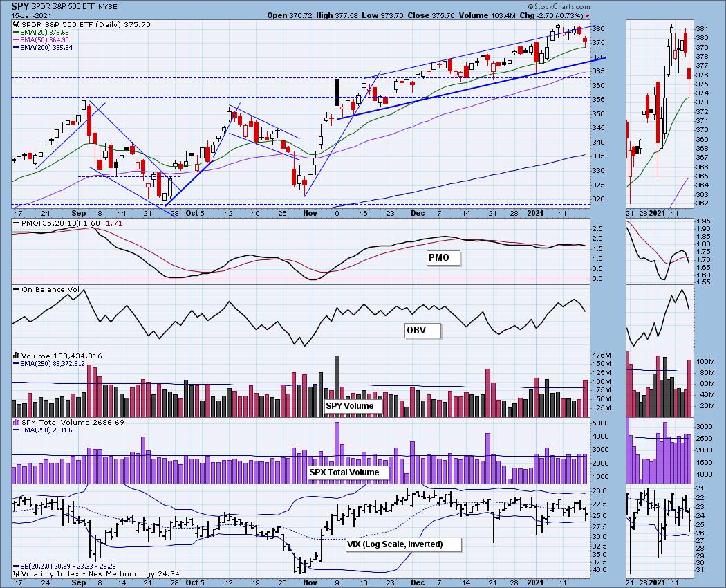726x588 pixels.
Task: Click the On Balance Vol legend label
Action: click(46, 290)
